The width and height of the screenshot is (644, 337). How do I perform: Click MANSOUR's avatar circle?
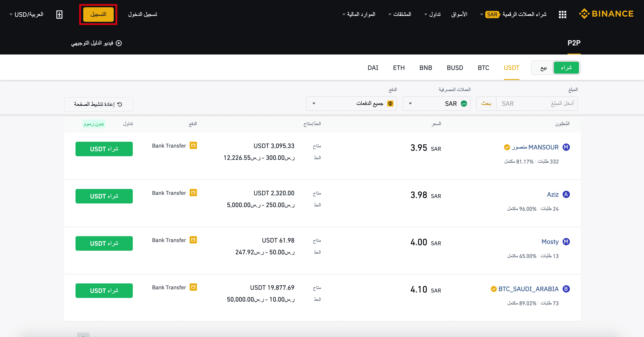point(566,147)
